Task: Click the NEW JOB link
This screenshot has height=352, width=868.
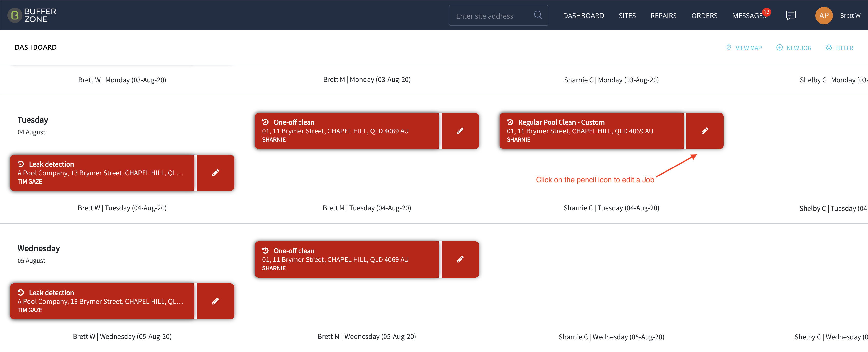Action: point(799,48)
